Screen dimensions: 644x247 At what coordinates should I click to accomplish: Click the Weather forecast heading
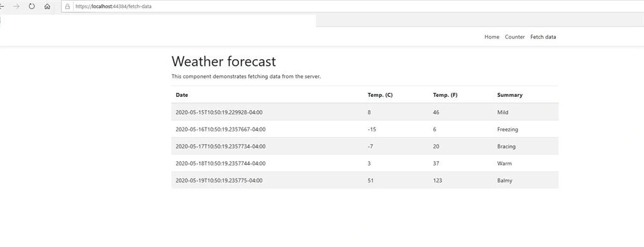[x=223, y=62]
